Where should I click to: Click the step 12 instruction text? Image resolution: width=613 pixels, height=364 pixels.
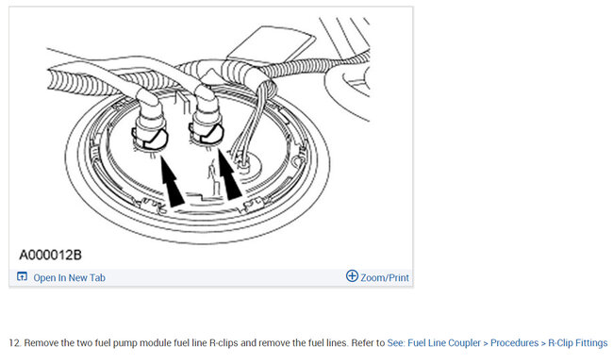click(197, 343)
